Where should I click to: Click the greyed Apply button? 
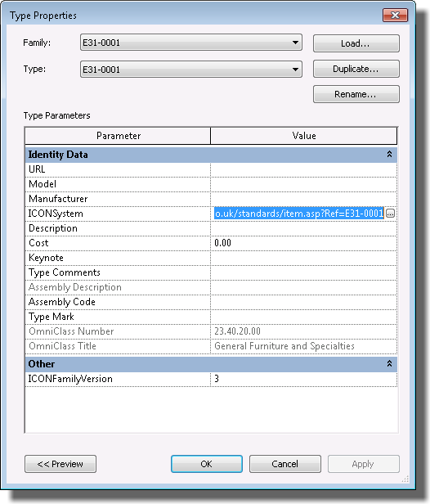pos(363,464)
